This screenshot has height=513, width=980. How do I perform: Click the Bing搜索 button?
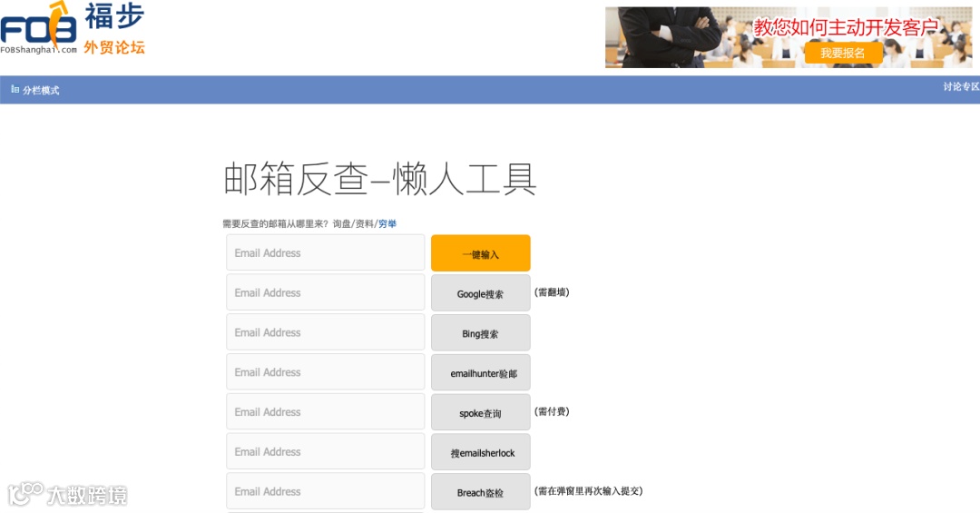click(x=481, y=333)
